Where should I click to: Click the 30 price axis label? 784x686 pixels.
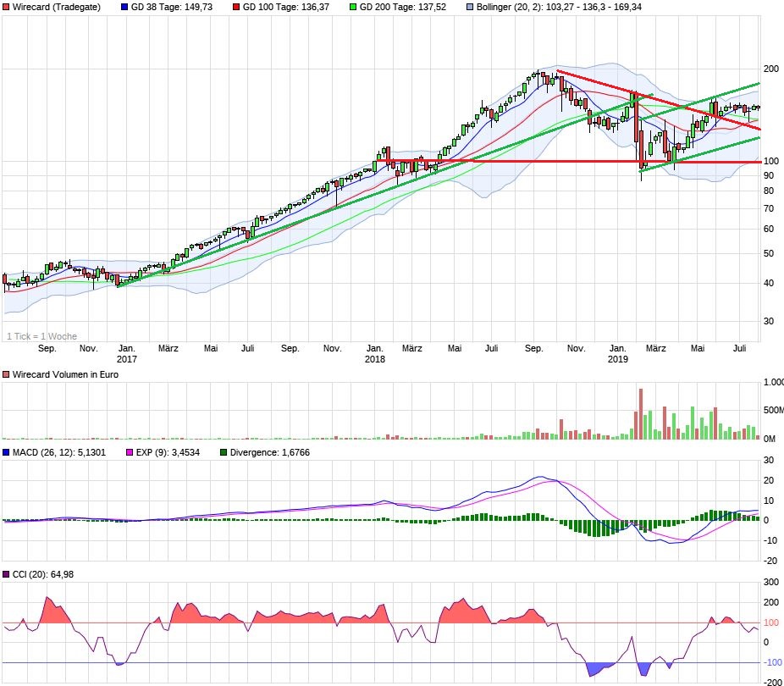[769, 322]
